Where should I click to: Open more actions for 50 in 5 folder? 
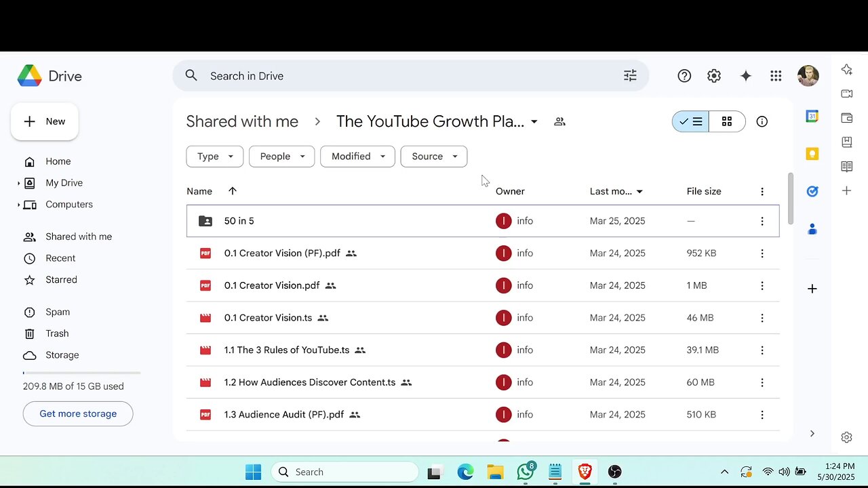pos(762,221)
